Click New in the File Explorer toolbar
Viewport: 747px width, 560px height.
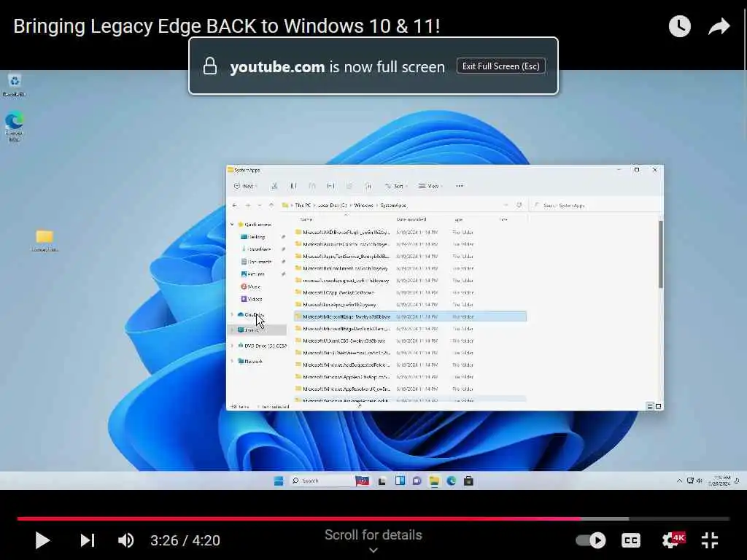[x=245, y=186]
